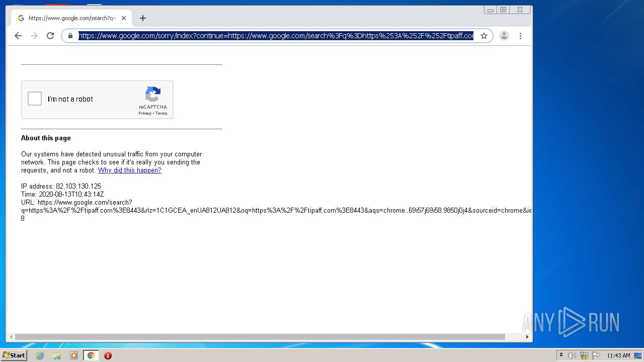Open the Why did this happen? link
The image size is (644, 362).
pos(130,170)
